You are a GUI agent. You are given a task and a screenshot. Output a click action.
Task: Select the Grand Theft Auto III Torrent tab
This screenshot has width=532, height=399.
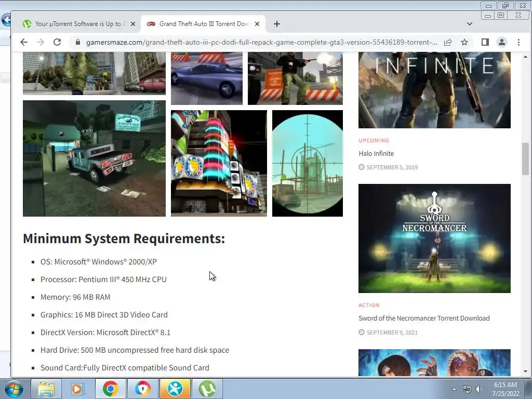pyautogui.click(x=204, y=24)
